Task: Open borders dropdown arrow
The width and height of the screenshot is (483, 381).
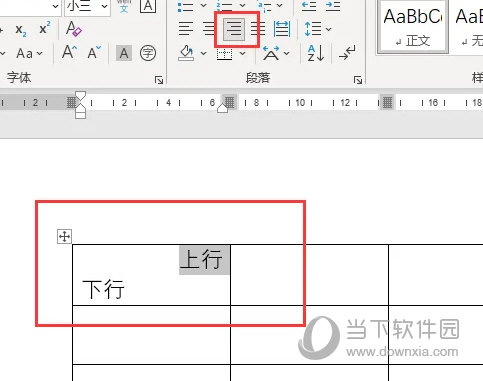Action: 243,53
